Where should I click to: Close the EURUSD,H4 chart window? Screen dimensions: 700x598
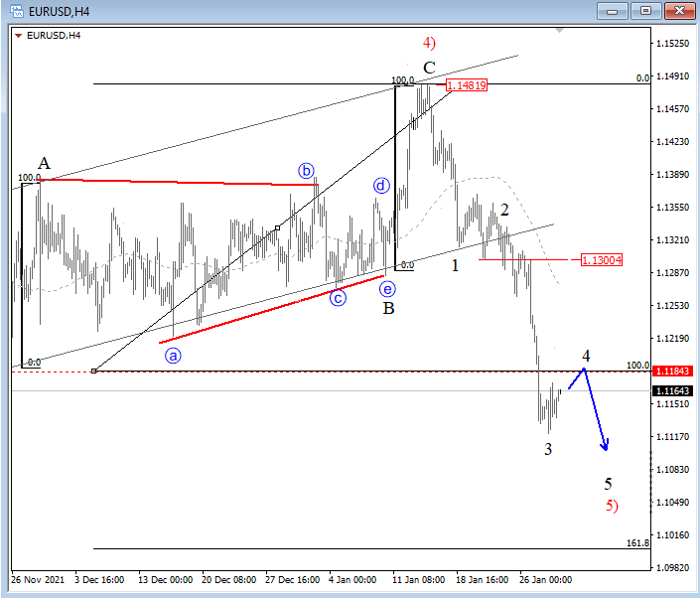[x=679, y=11]
